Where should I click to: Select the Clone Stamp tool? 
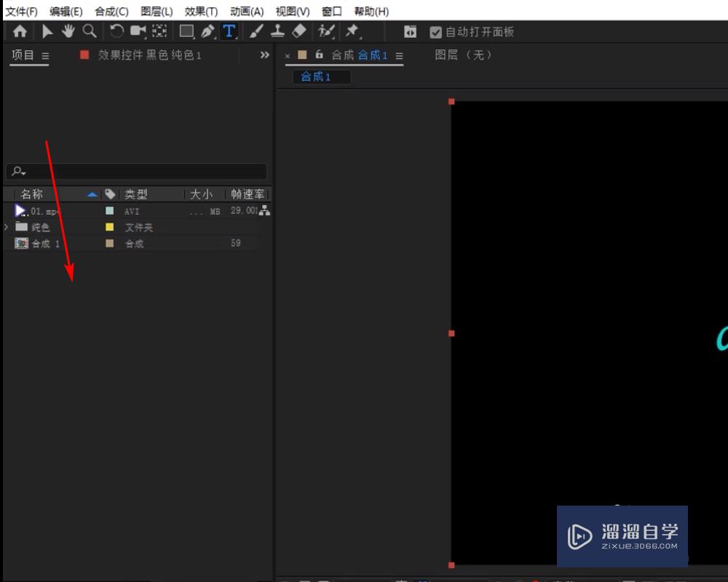pos(277,31)
